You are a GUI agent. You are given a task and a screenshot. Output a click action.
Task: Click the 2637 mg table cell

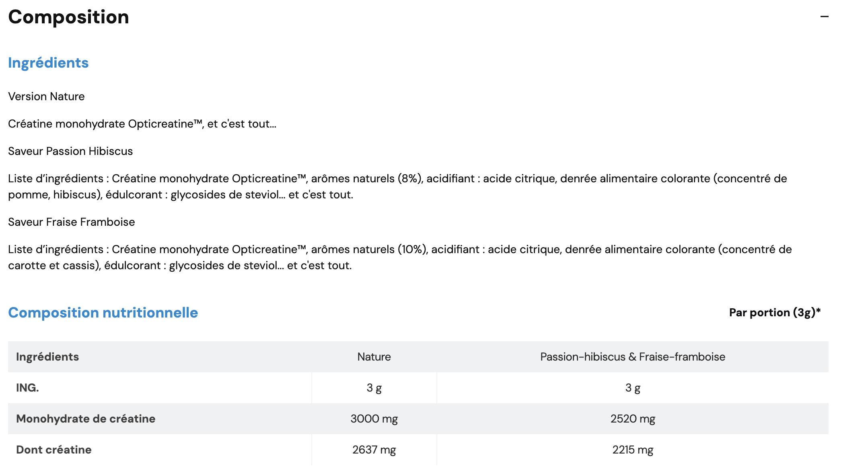374,450
